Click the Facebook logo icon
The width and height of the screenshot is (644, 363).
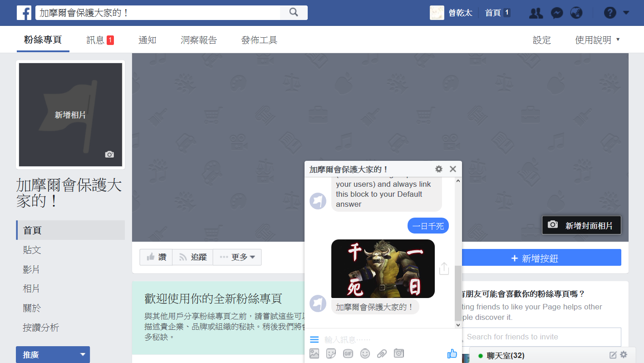click(x=24, y=13)
